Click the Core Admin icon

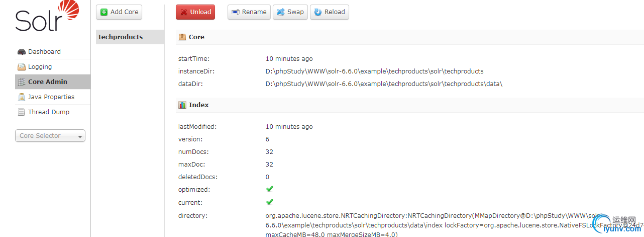(22, 82)
